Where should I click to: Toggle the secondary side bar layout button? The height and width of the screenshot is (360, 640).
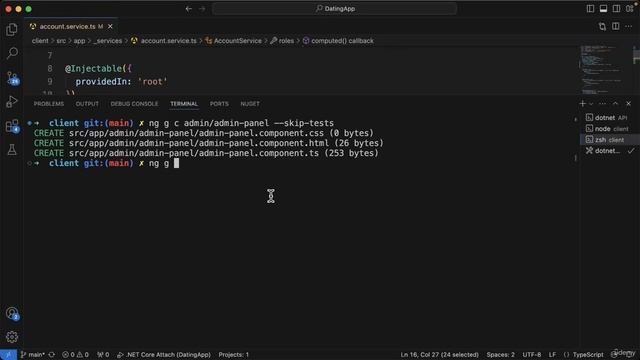point(616,9)
